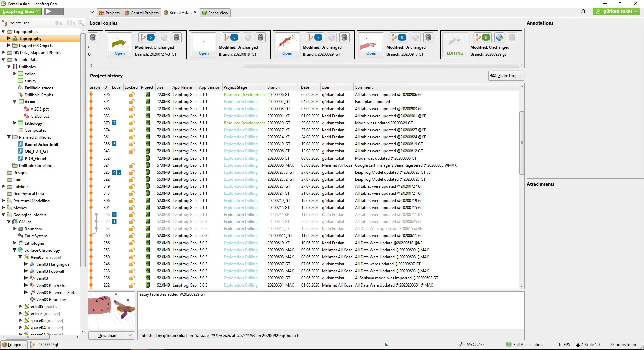This screenshot has width=644, height=350.
Task: Select the Drillhole traces tree item
Action: click(39, 88)
